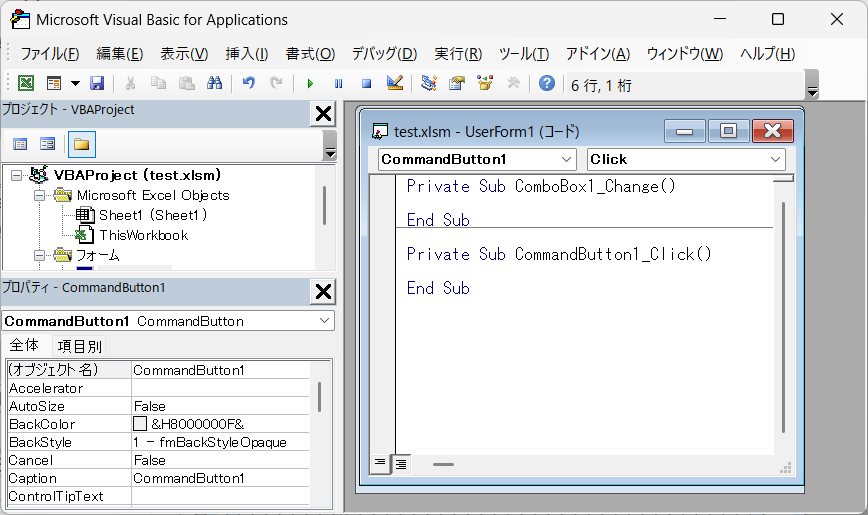Image resolution: width=868 pixels, height=515 pixels.
Task: Click the Redo arrow icon
Action: coord(276,84)
